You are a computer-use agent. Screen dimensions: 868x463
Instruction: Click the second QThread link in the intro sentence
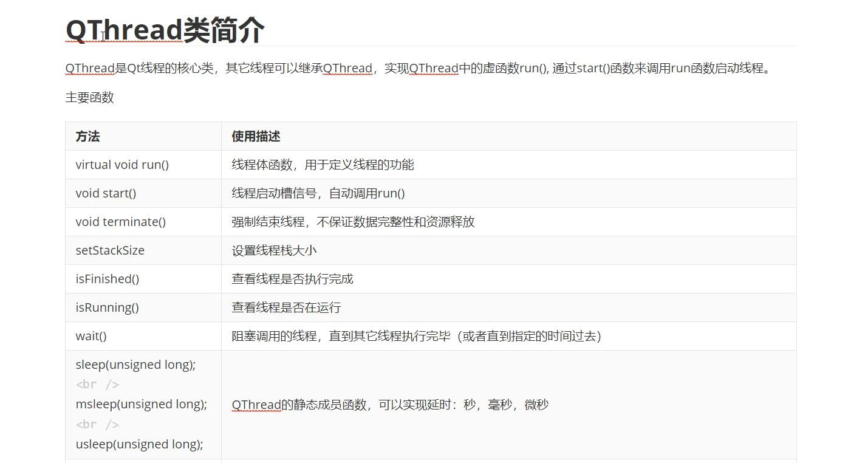[x=347, y=68]
